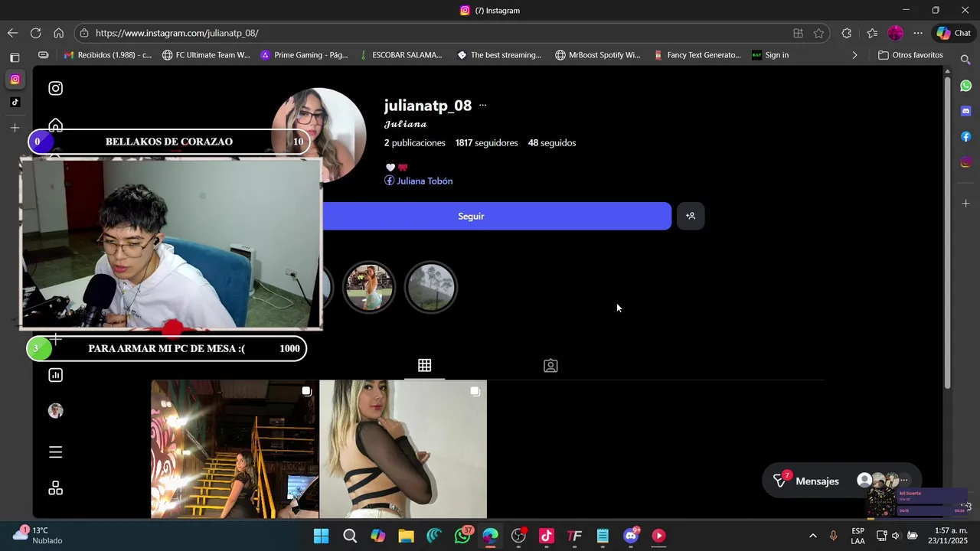Image resolution: width=980 pixels, height=551 pixels.
Task: Select the posts grid tab
Action: [x=424, y=366]
